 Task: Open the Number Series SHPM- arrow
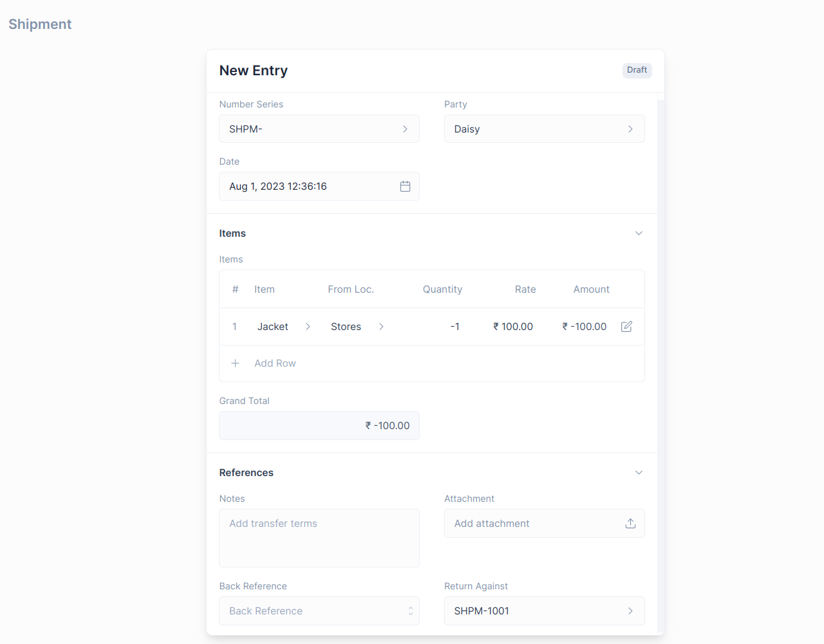coord(405,129)
